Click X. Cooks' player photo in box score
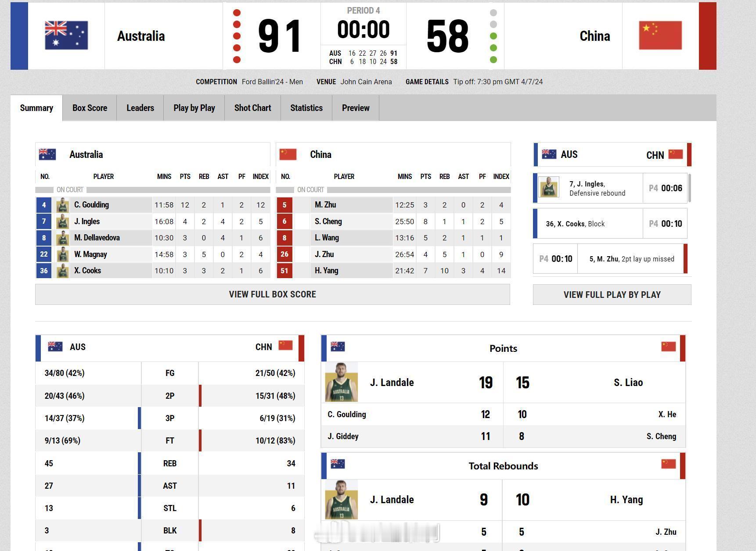 pyautogui.click(x=63, y=271)
